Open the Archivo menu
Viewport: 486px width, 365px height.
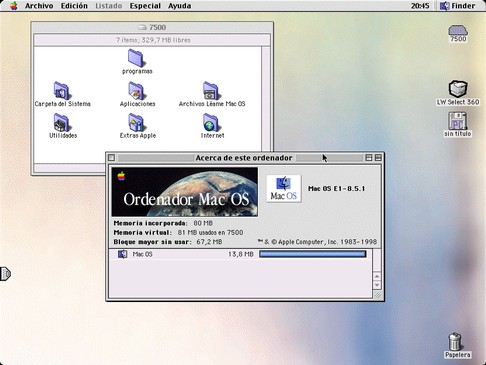[39, 6]
